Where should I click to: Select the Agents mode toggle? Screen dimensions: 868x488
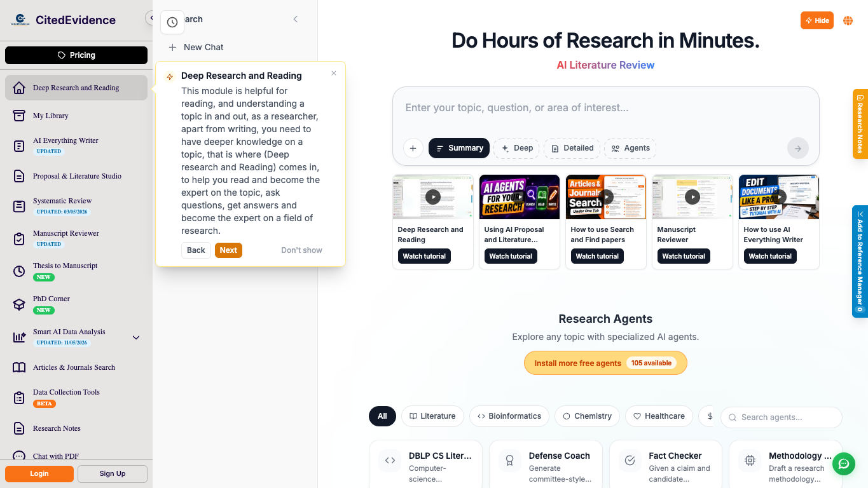(630, 148)
